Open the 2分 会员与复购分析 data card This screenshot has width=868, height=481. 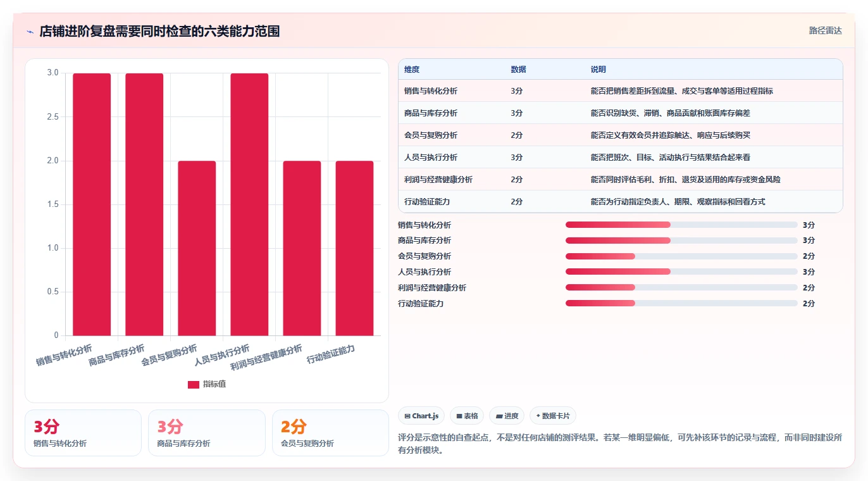330,433
